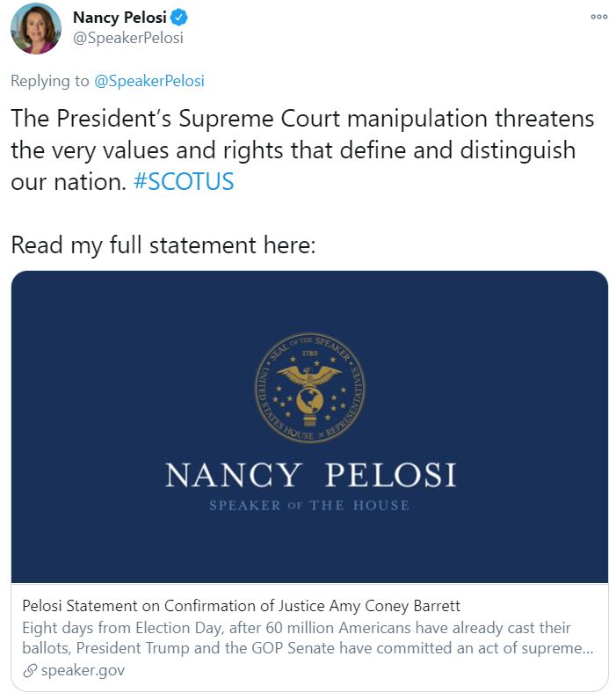Click the "1789" year inside the seal

click(x=308, y=354)
